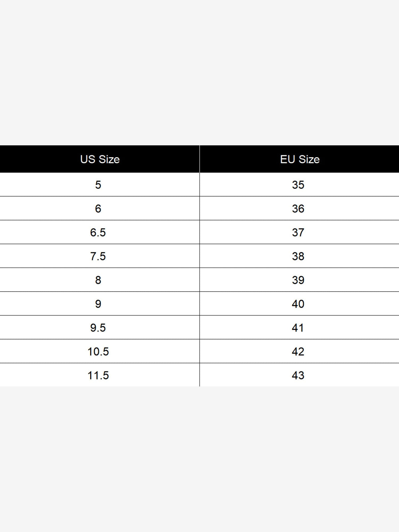The image size is (399, 532).
Task: Click US size 9 cell
Action: (100, 304)
